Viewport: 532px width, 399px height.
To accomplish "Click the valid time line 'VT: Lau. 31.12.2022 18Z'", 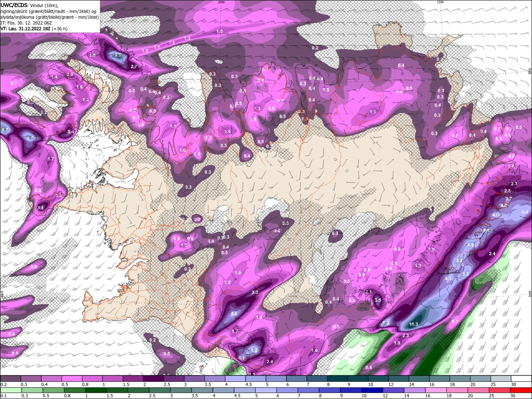I will click(x=25, y=29).
